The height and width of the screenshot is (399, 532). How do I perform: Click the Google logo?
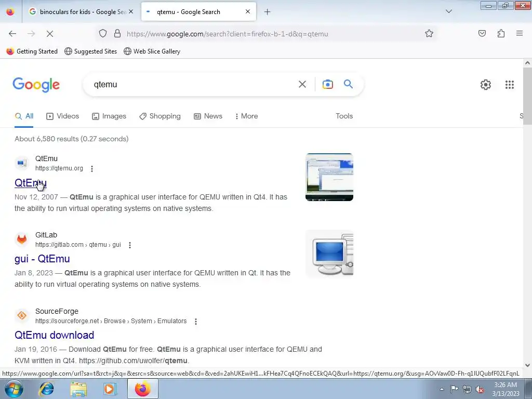36,85
